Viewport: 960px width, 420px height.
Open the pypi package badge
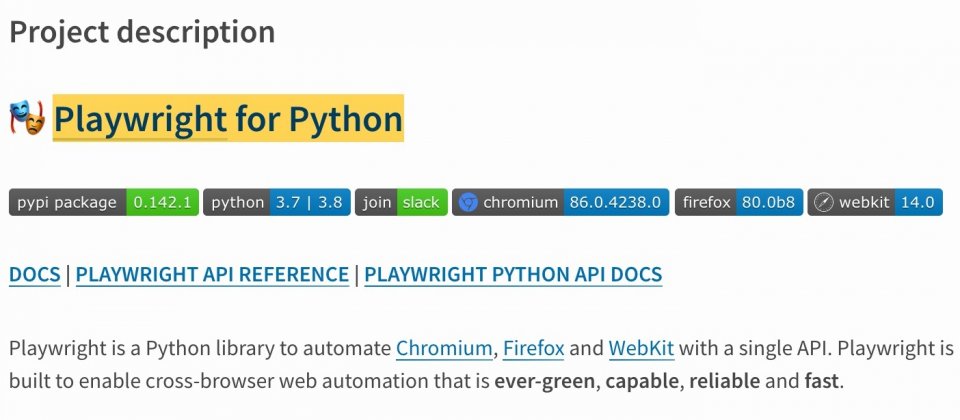coord(104,202)
